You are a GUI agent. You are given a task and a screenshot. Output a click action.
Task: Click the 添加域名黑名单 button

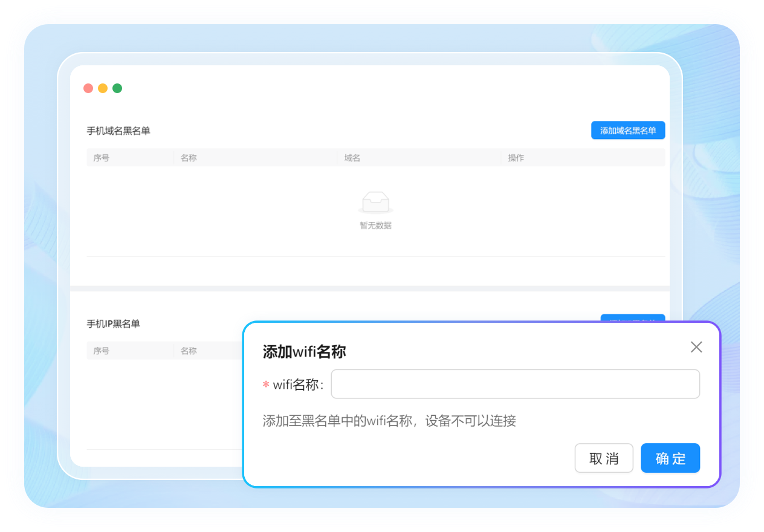(627, 131)
